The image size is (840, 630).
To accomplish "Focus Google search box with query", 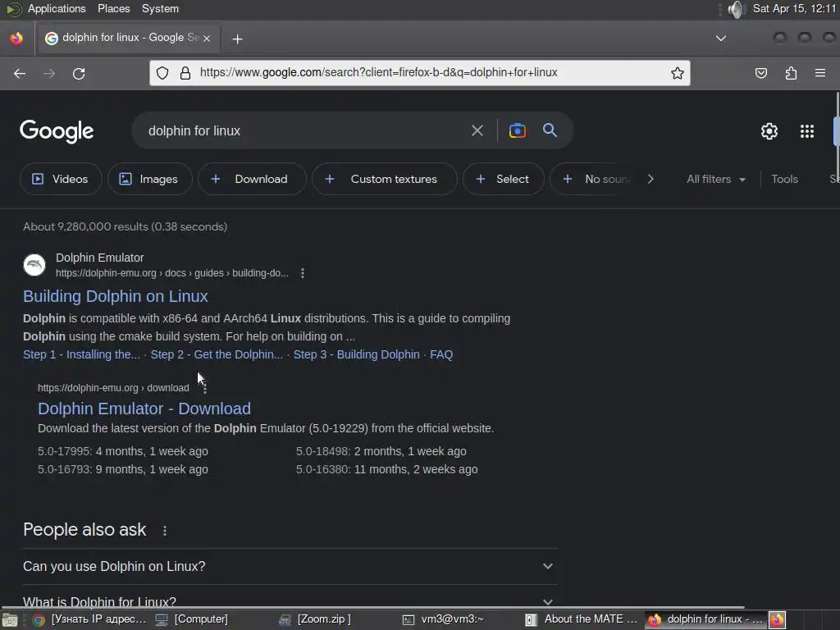I will click(x=300, y=130).
